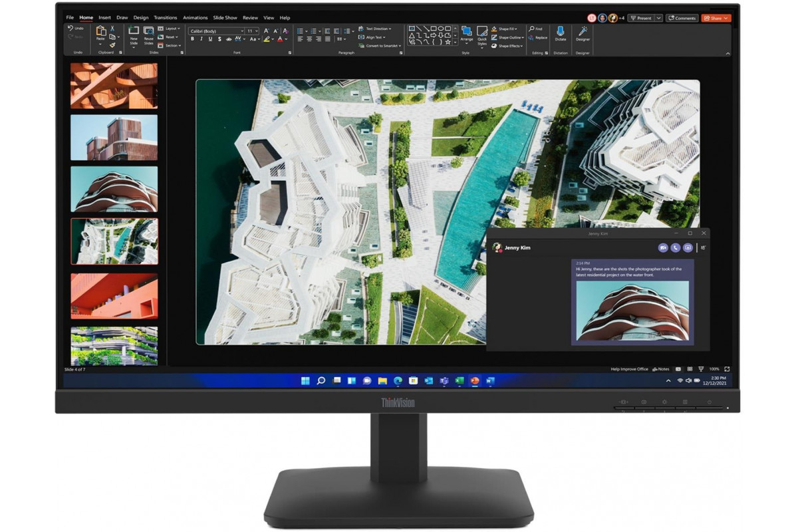The image size is (798, 532).
Task: Open Slide Sorter view in status bar
Action: tap(690, 368)
